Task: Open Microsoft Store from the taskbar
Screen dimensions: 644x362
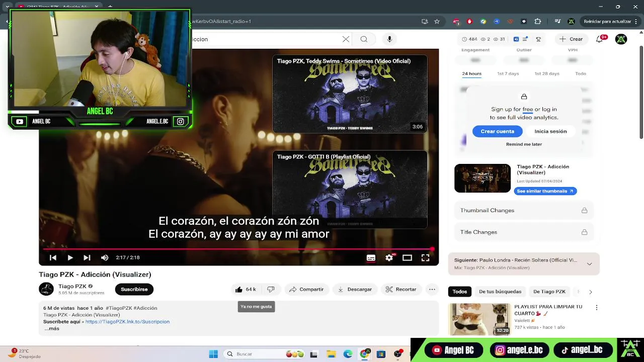Action: tap(381, 354)
